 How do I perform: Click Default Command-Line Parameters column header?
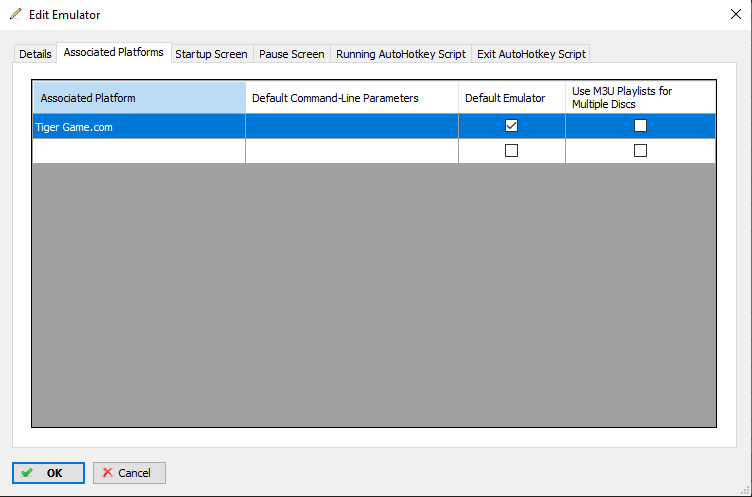click(x=352, y=98)
